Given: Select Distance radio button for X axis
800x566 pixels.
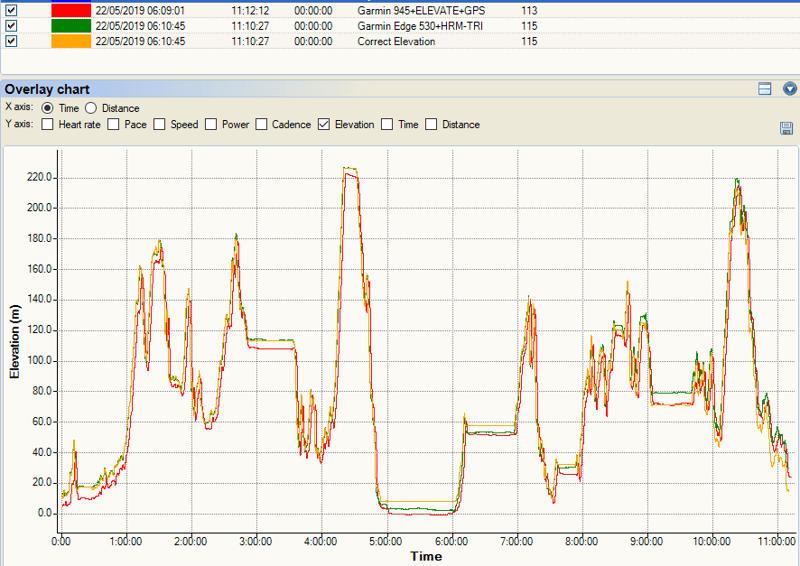Looking at the screenshot, I should pos(91,108).
